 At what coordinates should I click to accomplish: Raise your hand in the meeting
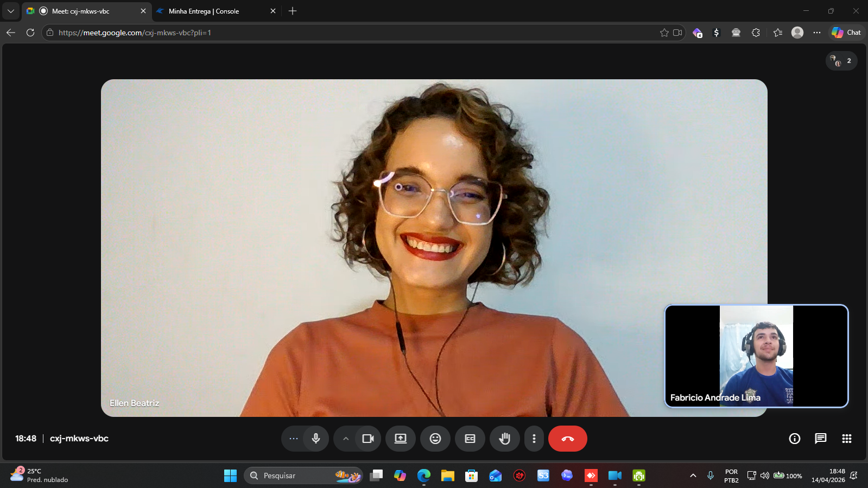(x=505, y=439)
